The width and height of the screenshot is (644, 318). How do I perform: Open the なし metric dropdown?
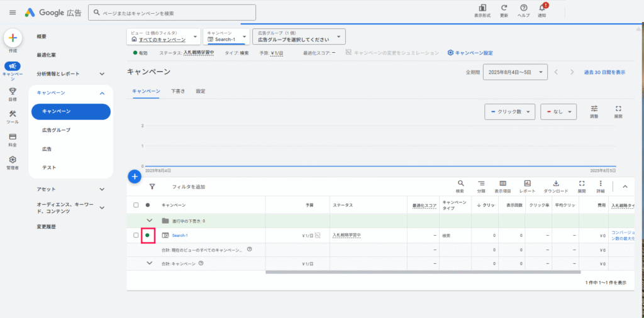point(558,112)
